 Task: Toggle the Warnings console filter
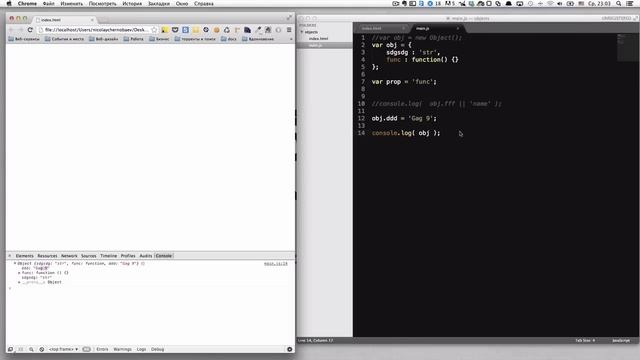122,349
